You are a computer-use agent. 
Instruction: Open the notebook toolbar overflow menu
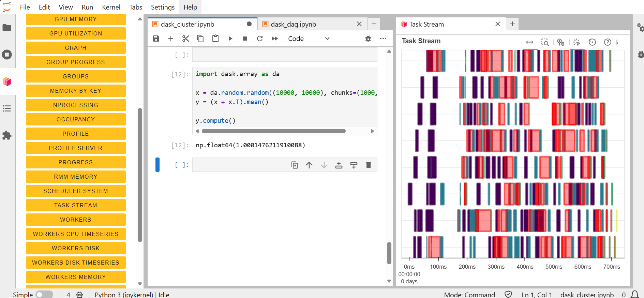point(383,39)
